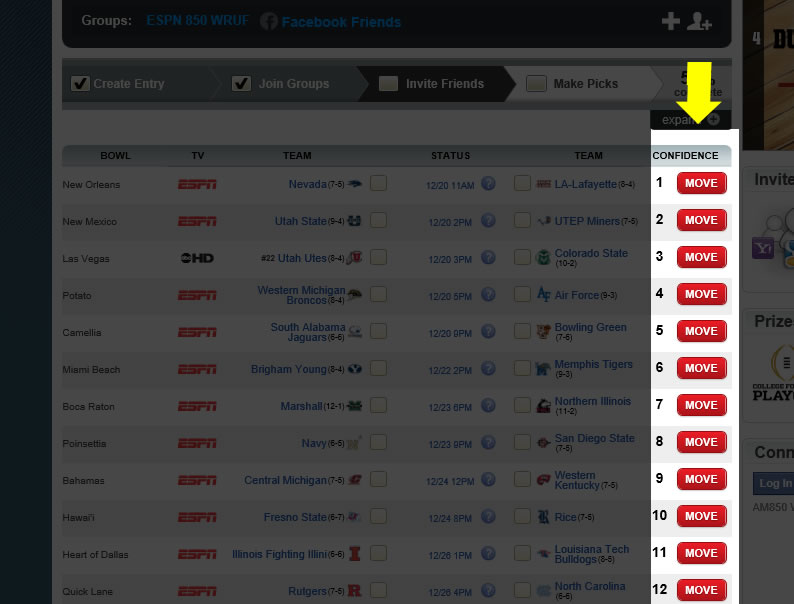Viewport: 794px width, 604px height.
Task: Open game info icon for Miami Beach bowl
Action: [488, 368]
